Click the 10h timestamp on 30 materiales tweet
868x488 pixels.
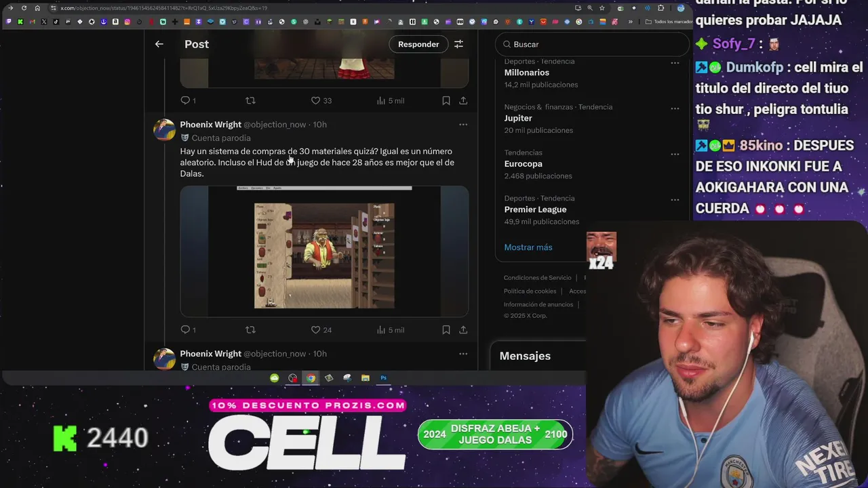point(320,125)
